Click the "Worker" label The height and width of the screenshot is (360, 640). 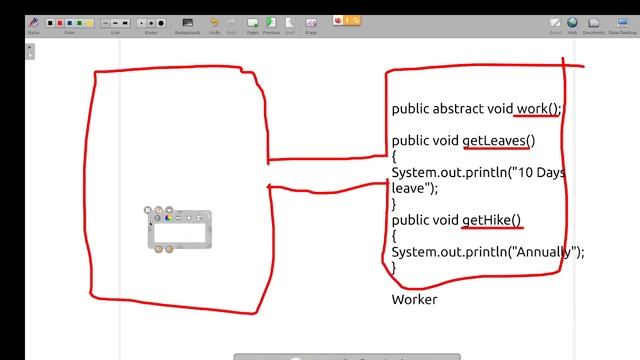(414, 300)
